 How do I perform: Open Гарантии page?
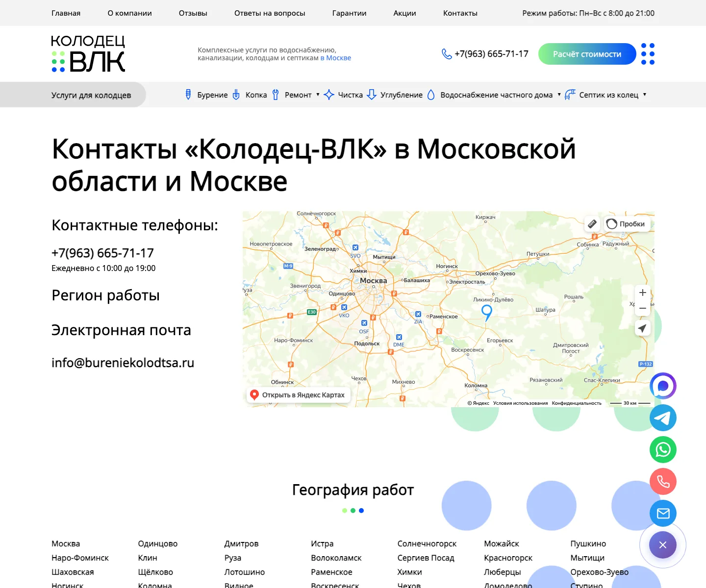point(349,13)
